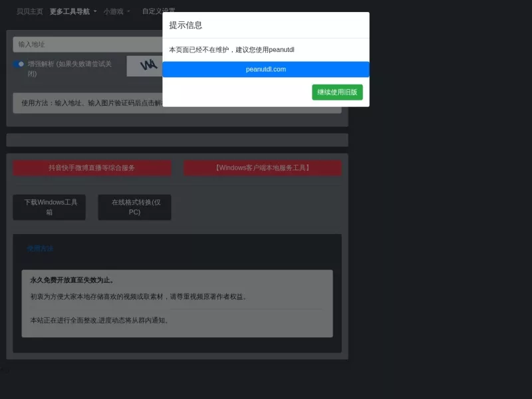Image resolution: width=532 pixels, height=399 pixels.
Task: Click 下载Windows工具箱 button
Action: coord(49,207)
